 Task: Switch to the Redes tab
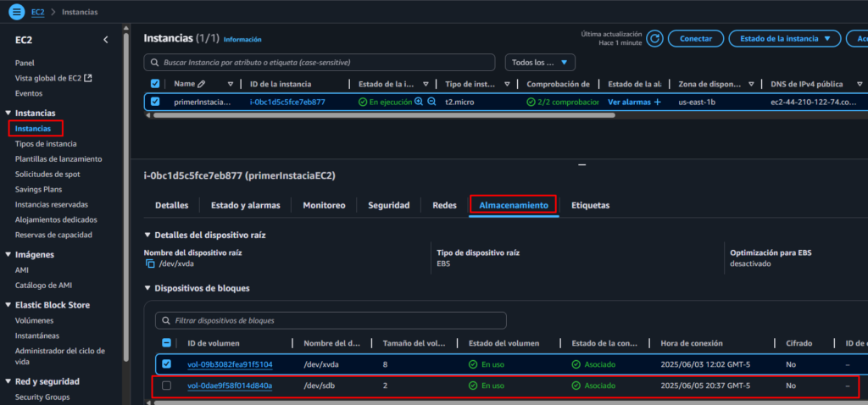coord(444,205)
